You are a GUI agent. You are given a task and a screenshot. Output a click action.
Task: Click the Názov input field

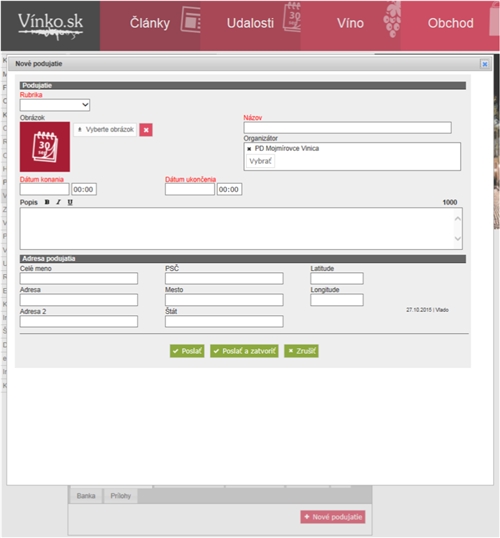click(347, 127)
